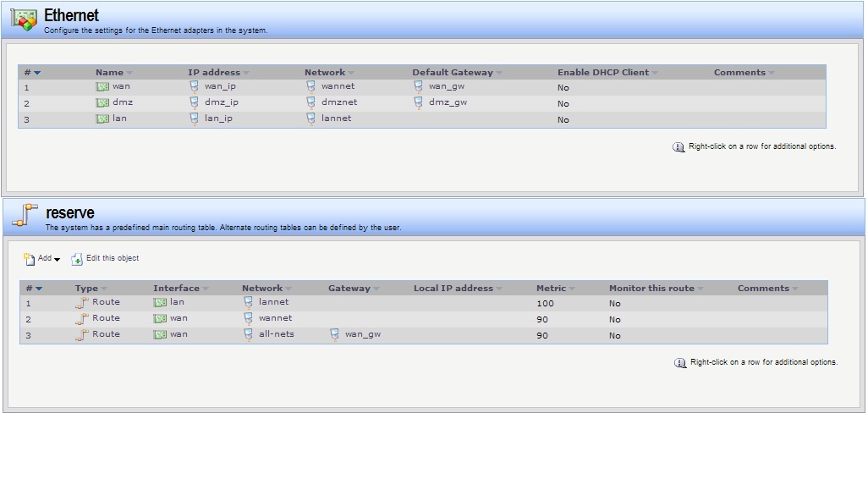Select the dmz name in Ethernet row 2
The width and height of the screenshot is (868, 479).
tap(123, 102)
